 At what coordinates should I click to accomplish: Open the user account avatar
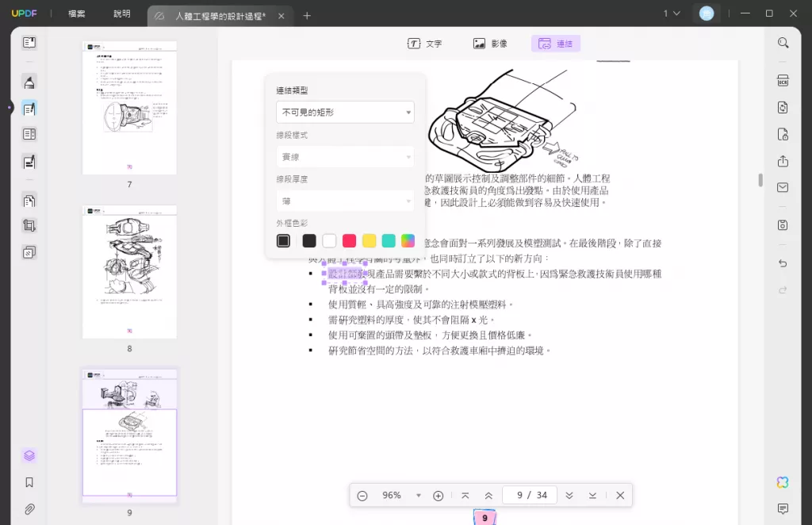pos(707,13)
